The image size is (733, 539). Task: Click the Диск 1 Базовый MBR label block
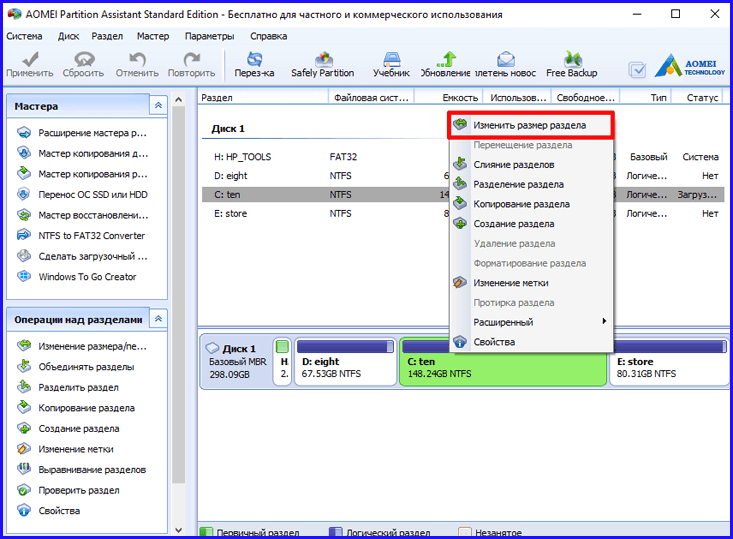(x=236, y=361)
